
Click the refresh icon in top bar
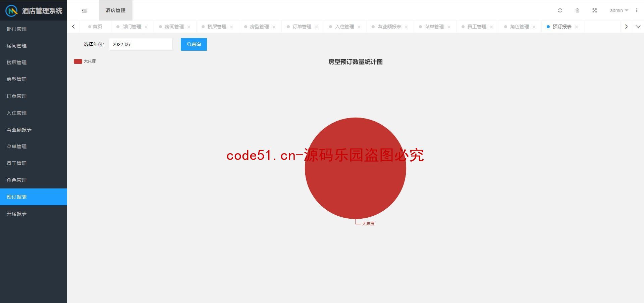560,10
